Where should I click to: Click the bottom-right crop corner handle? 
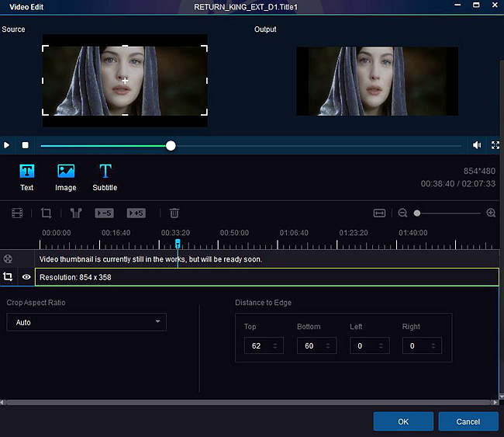click(x=205, y=112)
